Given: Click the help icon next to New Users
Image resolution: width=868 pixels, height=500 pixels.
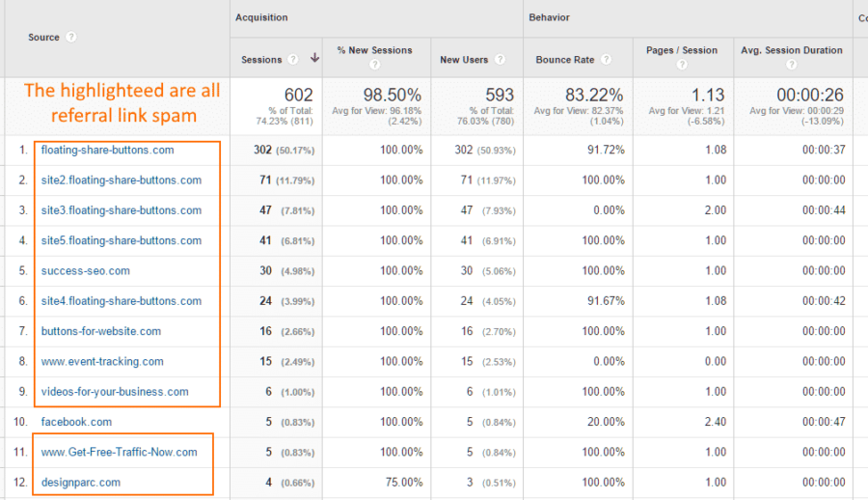Looking at the screenshot, I should pos(500,59).
